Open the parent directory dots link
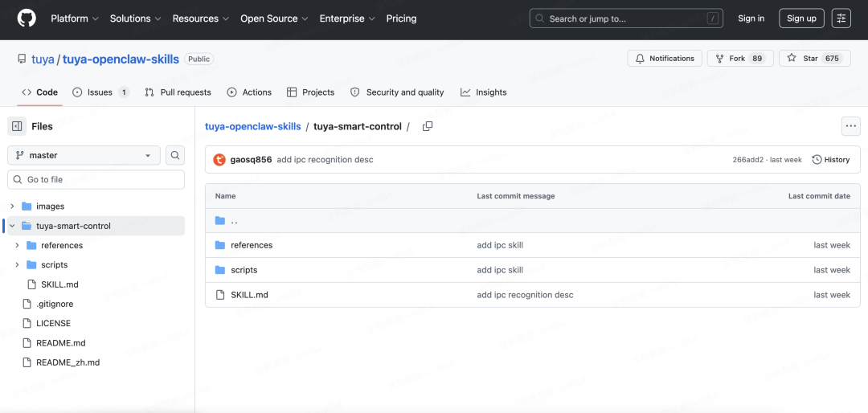This screenshot has height=413, width=868. click(x=234, y=220)
